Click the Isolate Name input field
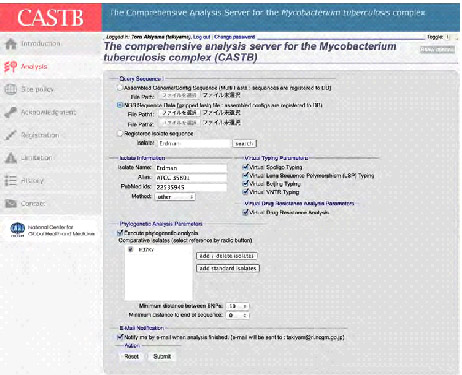The image size is (462, 375). (x=191, y=168)
